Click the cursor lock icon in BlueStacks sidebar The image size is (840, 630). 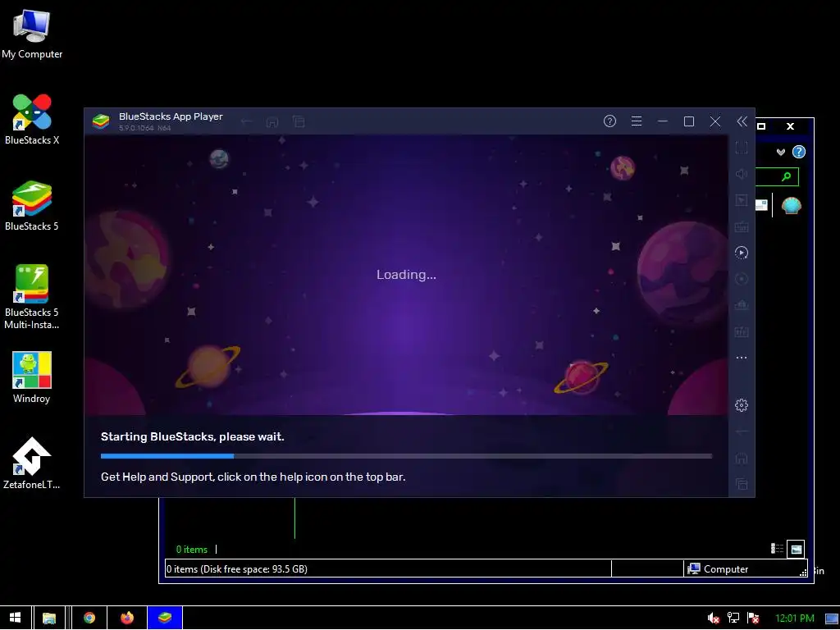tap(742, 200)
